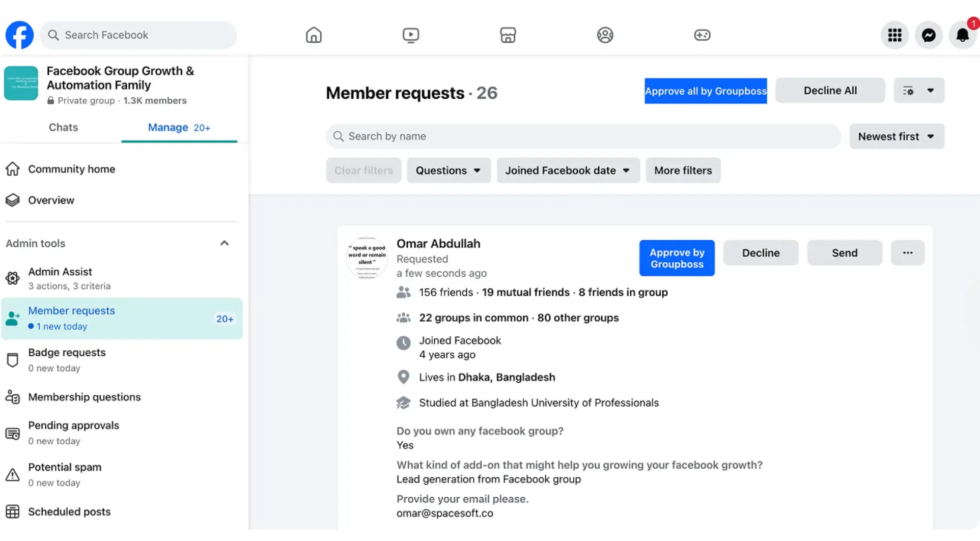
Task: Open the Watch video icon
Action: 411,35
